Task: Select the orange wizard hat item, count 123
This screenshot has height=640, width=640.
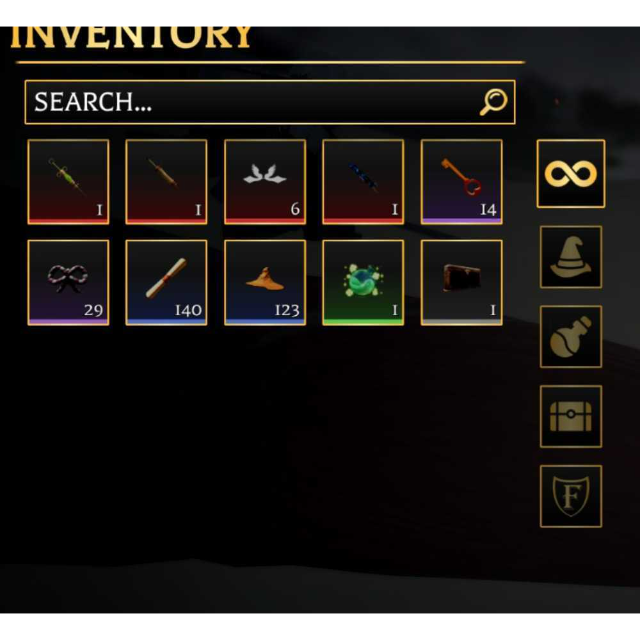Action: coord(265,282)
